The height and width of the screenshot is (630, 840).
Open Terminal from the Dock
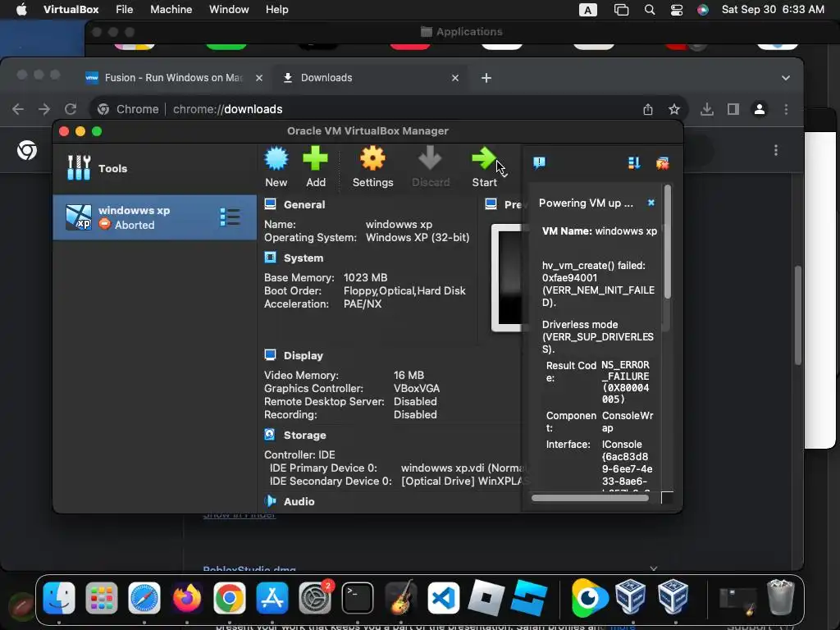point(358,598)
